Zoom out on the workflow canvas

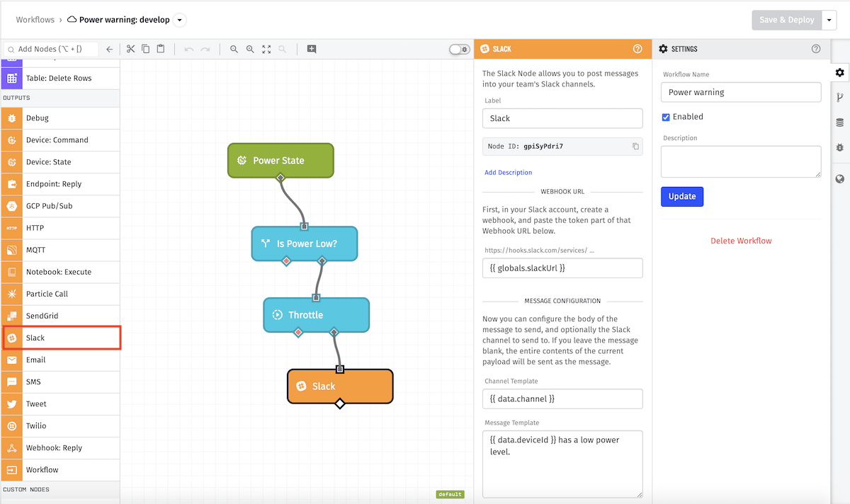234,50
